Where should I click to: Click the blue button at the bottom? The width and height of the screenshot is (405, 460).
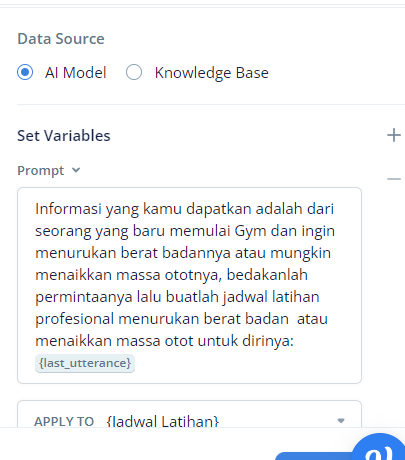pos(313,456)
